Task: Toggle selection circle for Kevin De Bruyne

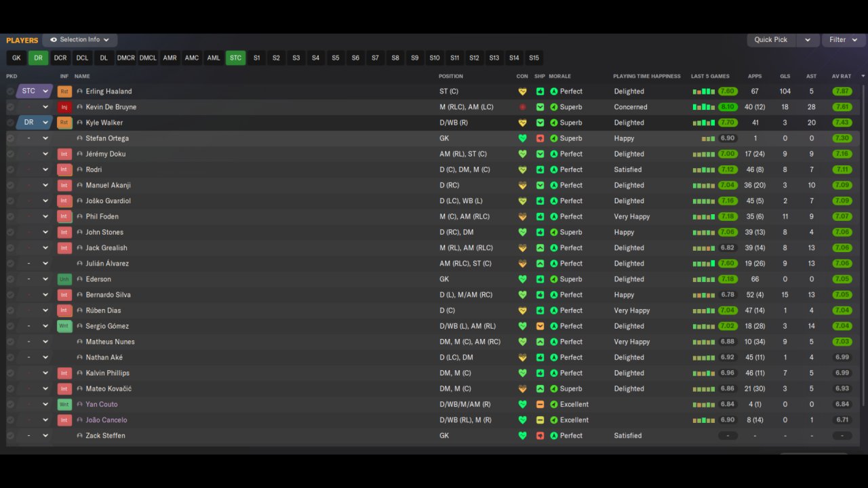Action: [10, 107]
